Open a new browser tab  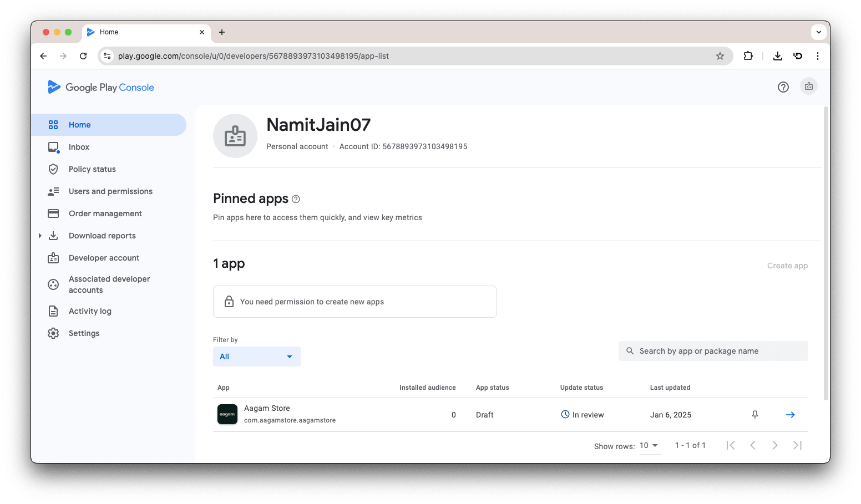pyautogui.click(x=222, y=32)
